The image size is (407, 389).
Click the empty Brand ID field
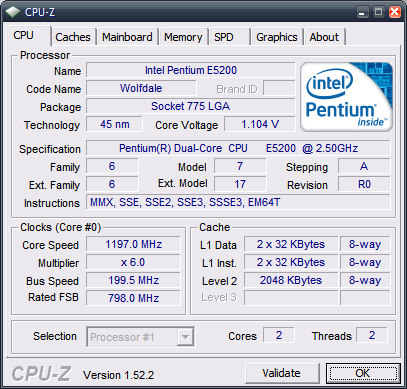[x=279, y=88]
